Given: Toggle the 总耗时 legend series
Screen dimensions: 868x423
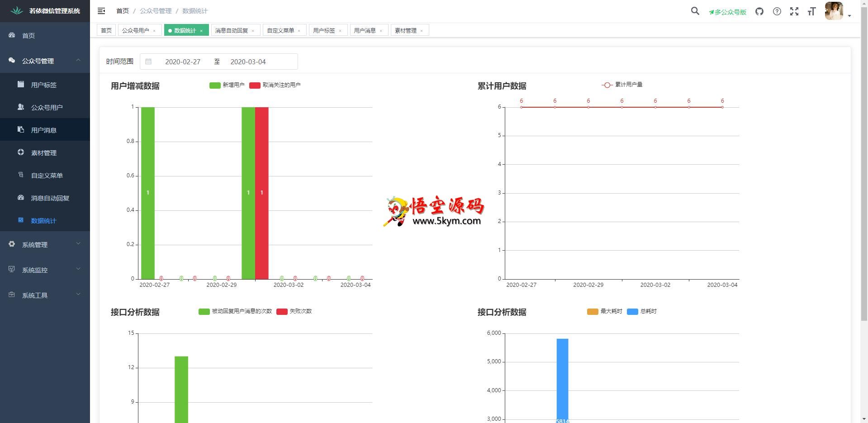Looking at the screenshot, I should pos(642,311).
